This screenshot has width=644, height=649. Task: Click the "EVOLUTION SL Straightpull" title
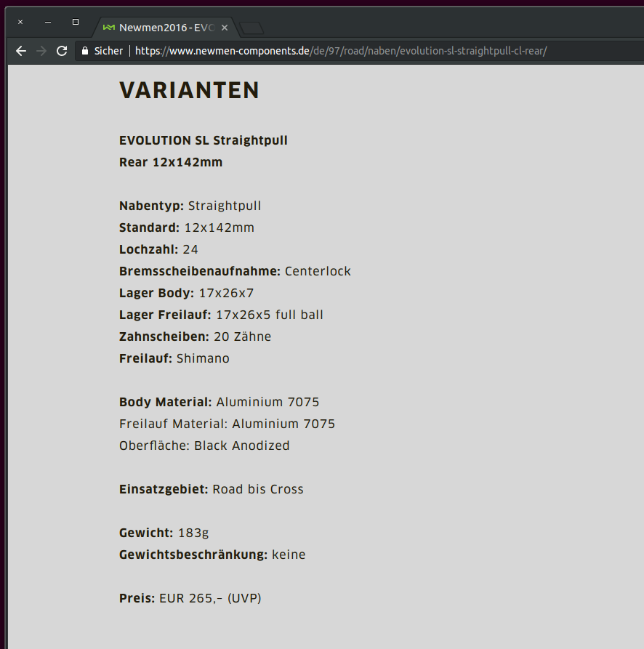click(203, 140)
